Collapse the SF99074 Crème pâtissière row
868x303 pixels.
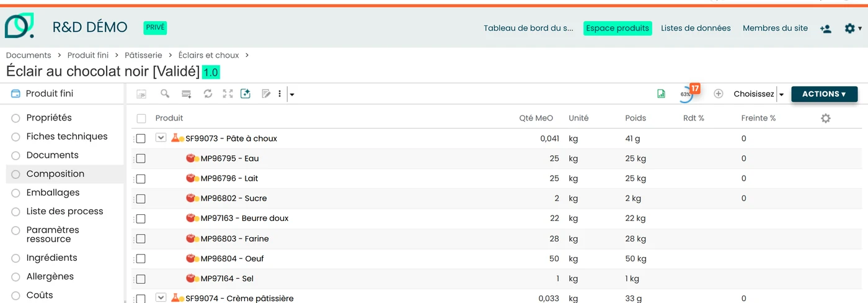click(161, 297)
